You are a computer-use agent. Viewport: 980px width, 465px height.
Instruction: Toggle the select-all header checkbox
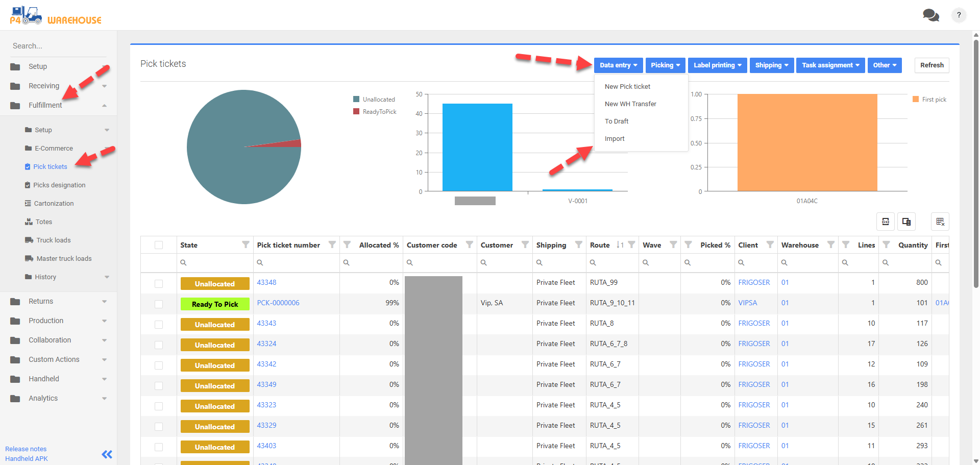tap(159, 245)
